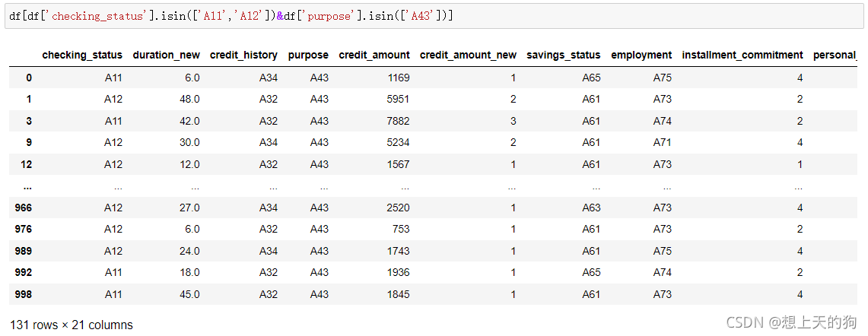Select the credit_amount_new column header
Image resolution: width=868 pixels, height=336 pixels.
pos(469,55)
